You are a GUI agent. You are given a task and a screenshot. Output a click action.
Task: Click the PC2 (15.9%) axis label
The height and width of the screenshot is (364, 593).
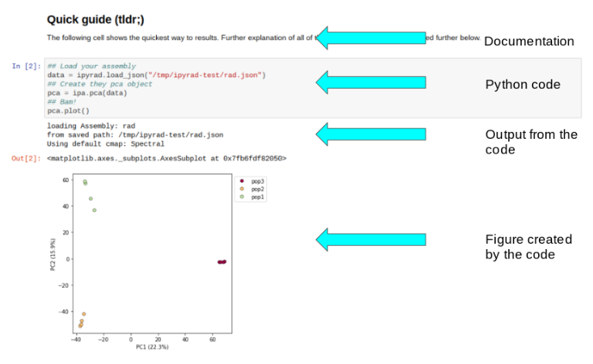coord(53,254)
